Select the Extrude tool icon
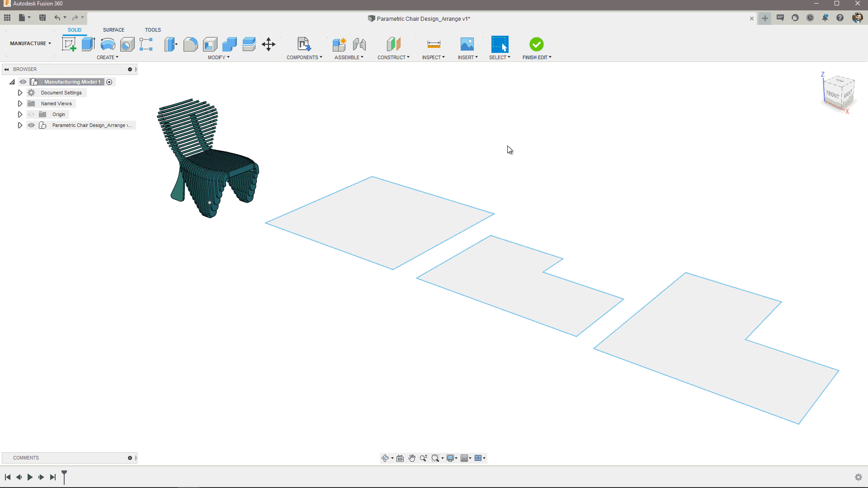This screenshot has height=488, width=868. pos(88,44)
